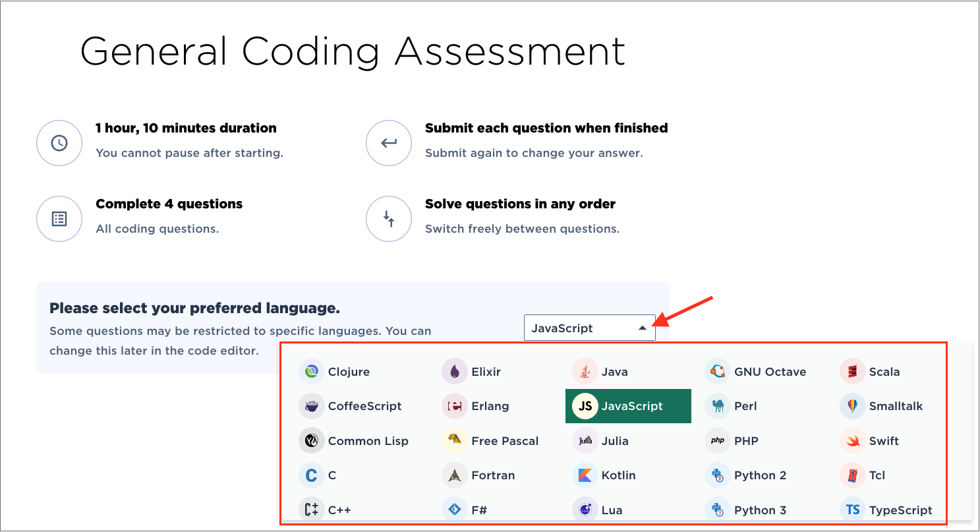Viewport: 980px width, 532px height.
Task: Click the C++ logo icon
Action: pyautogui.click(x=310, y=510)
